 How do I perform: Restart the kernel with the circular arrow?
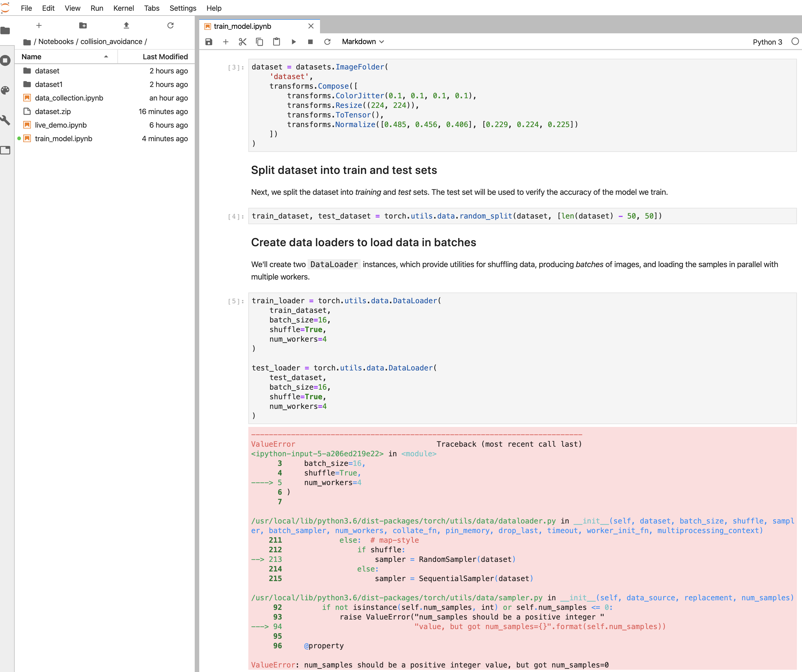pos(327,42)
